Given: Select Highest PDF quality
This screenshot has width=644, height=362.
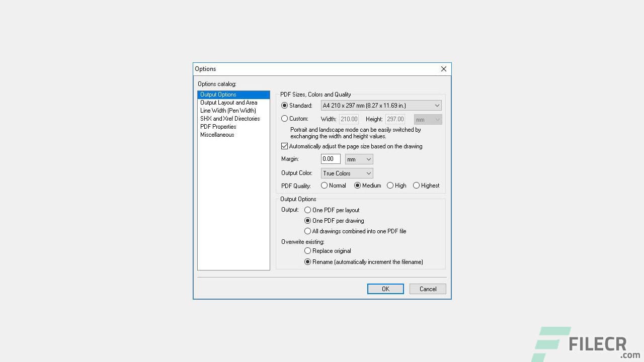Looking at the screenshot, I should 417,186.
